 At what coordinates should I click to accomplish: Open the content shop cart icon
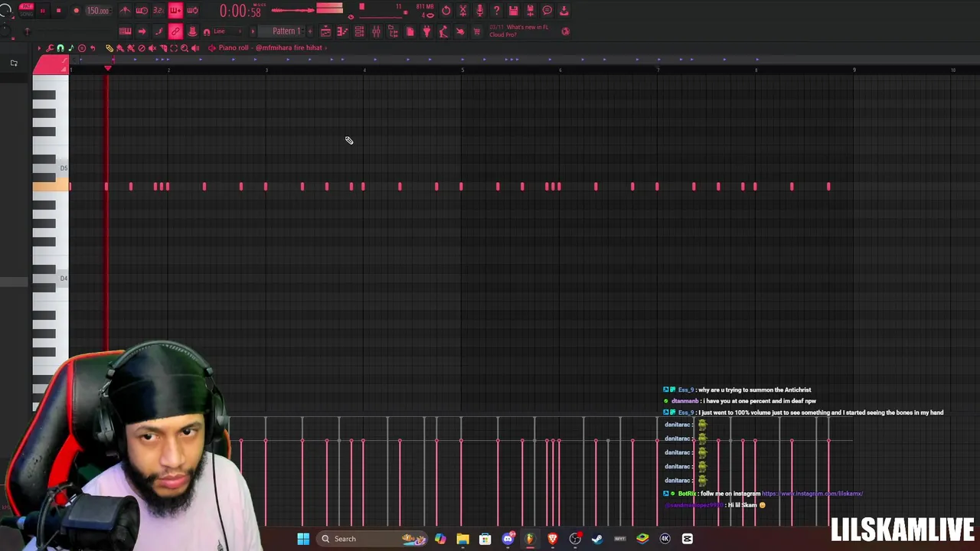click(477, 31)
